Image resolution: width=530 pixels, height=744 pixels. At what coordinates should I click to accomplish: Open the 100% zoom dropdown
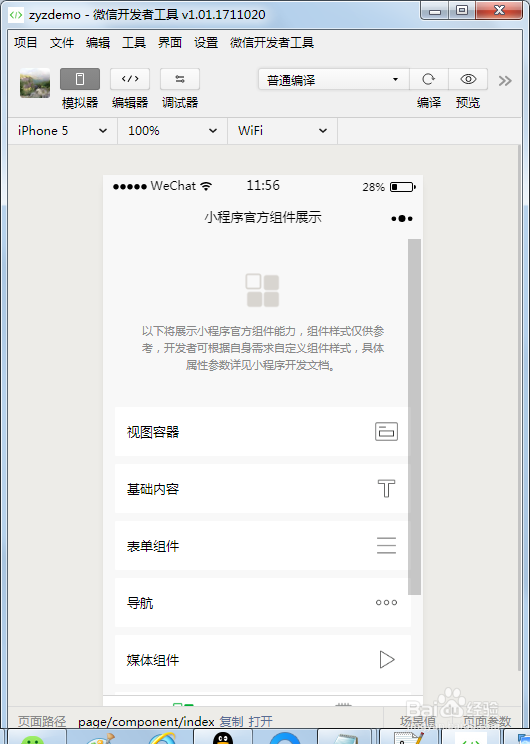(173, 131)
